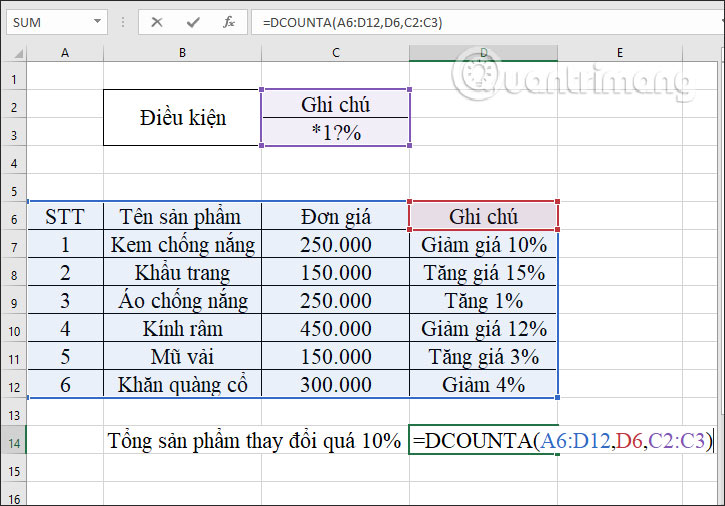Screen dimensions: 725x506
Task: Click note cell 'Giảm giá 10%'
Action: (x=483, y=244)
